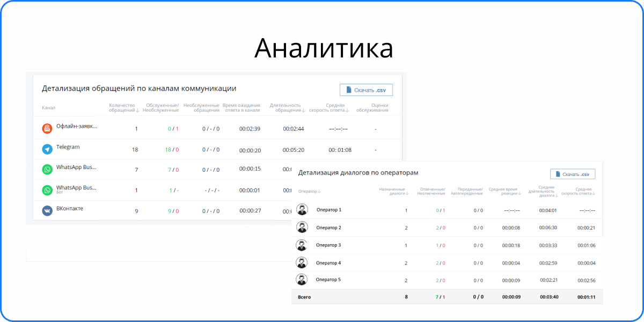Click the Оператор 3 avatar icon
The width and height of the screenshot is (644, 322).
[x=302, y=245]
